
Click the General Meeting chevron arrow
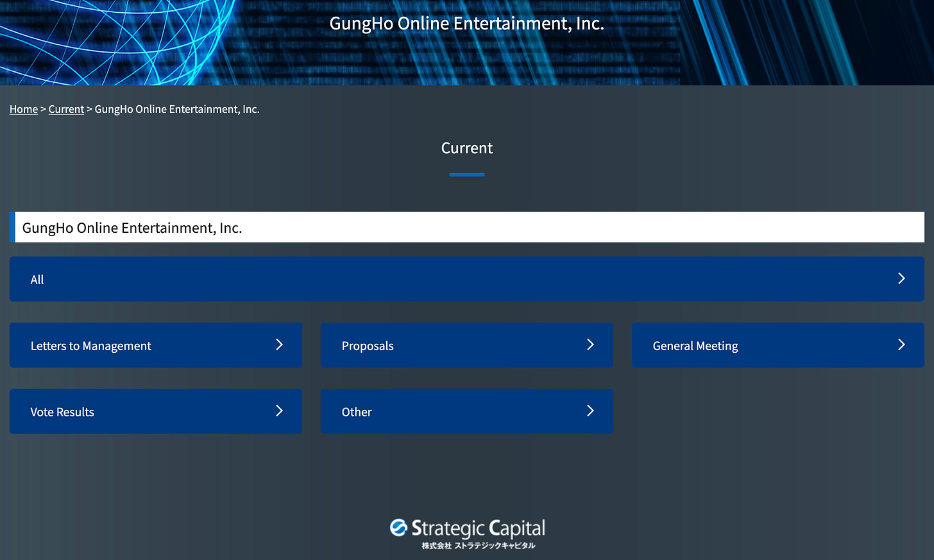901,344
